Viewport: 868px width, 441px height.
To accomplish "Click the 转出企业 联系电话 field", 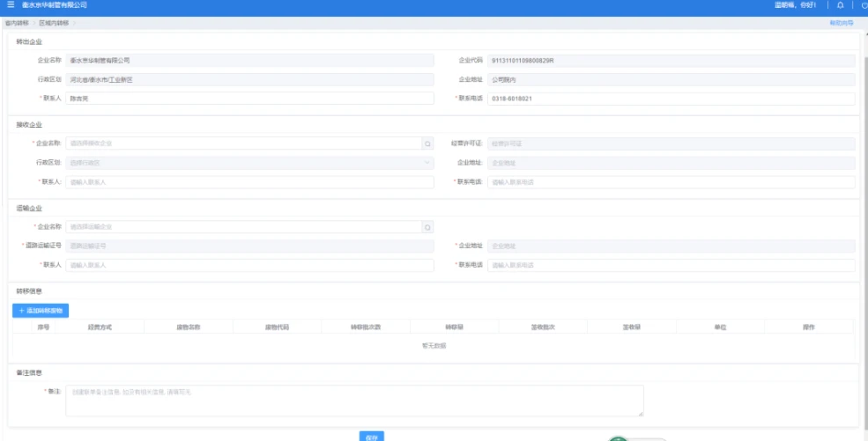I will pos(671,99).
